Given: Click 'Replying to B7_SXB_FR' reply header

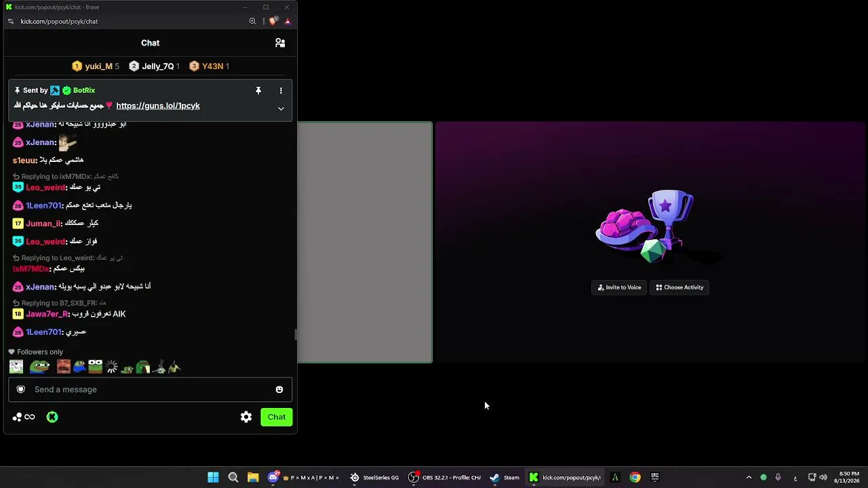Looking at the screenshot, I should point(59,303).
